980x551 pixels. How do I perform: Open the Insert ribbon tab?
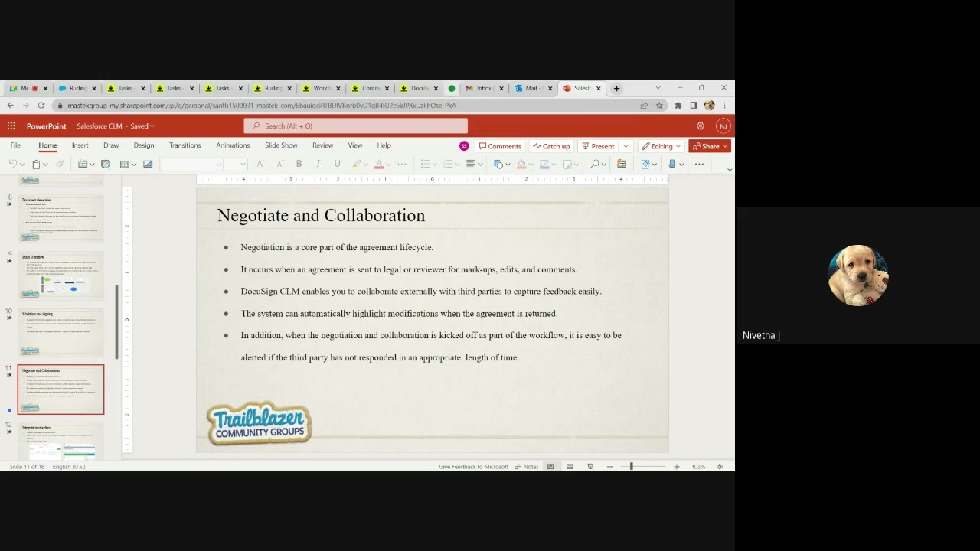pyautogui.click(x=80, y=145)
